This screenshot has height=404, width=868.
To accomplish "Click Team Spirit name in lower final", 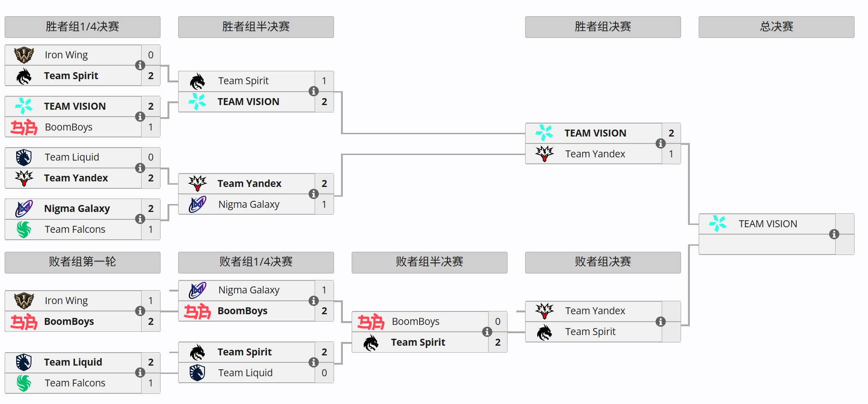I will (x=590, y=332).
